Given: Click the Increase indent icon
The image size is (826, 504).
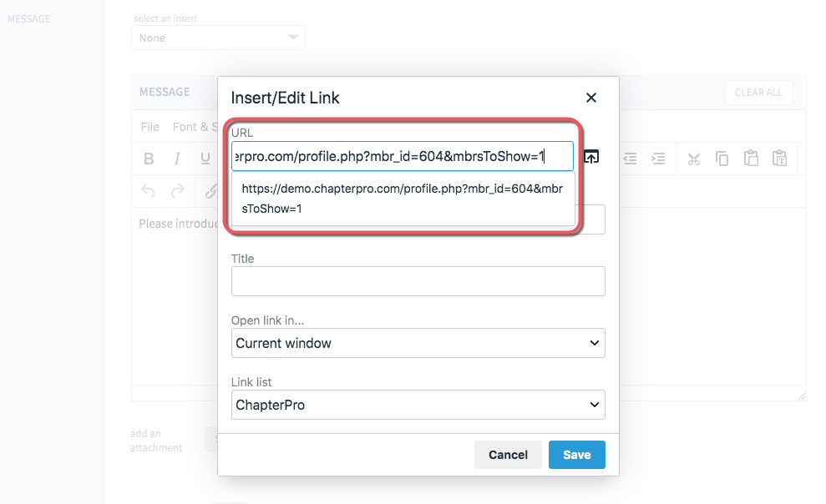Looking at the screenshot, I should pos(658,159).
